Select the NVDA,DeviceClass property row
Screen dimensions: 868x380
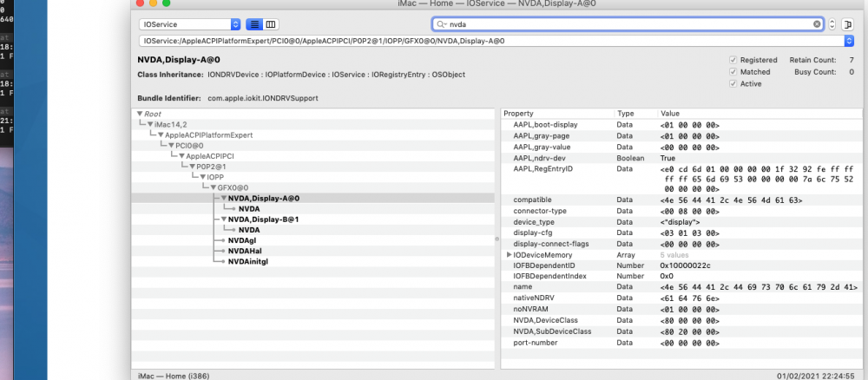(x=681, y=320)
